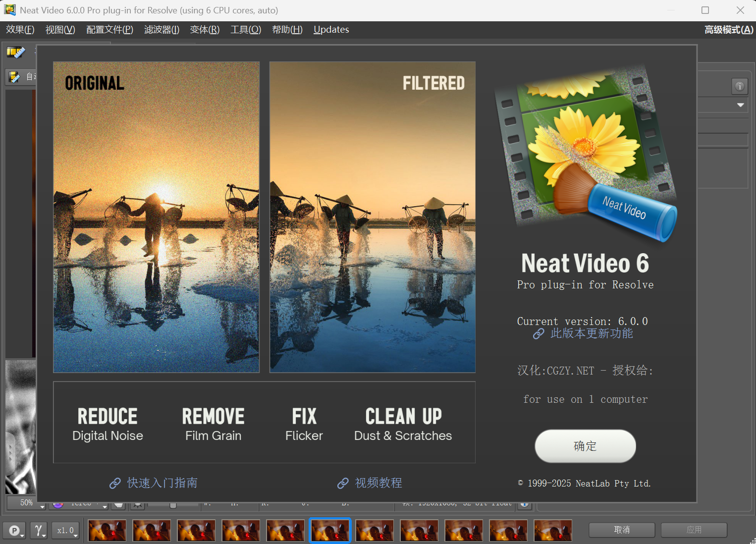Open the 此版本更新功能 link

point(591,333)
